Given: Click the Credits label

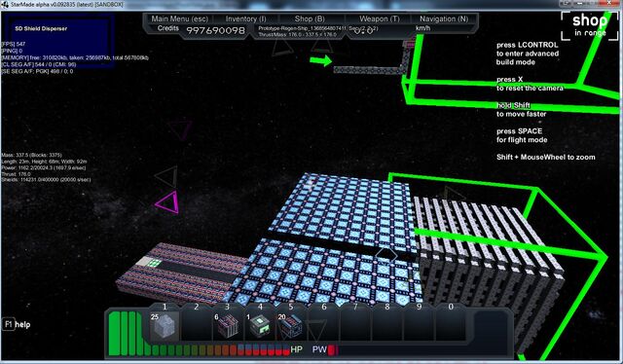Looking at the screenshot, I should tap(168, 28).
